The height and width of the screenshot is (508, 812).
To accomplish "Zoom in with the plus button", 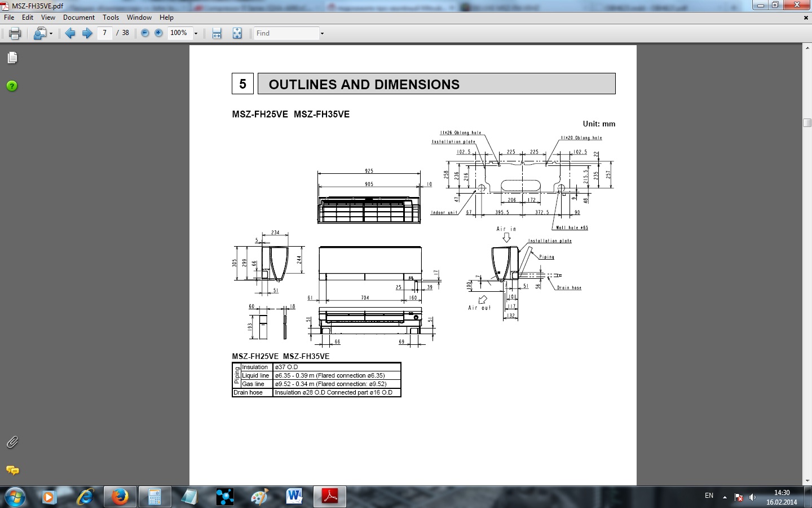I will tap(158, 33).
